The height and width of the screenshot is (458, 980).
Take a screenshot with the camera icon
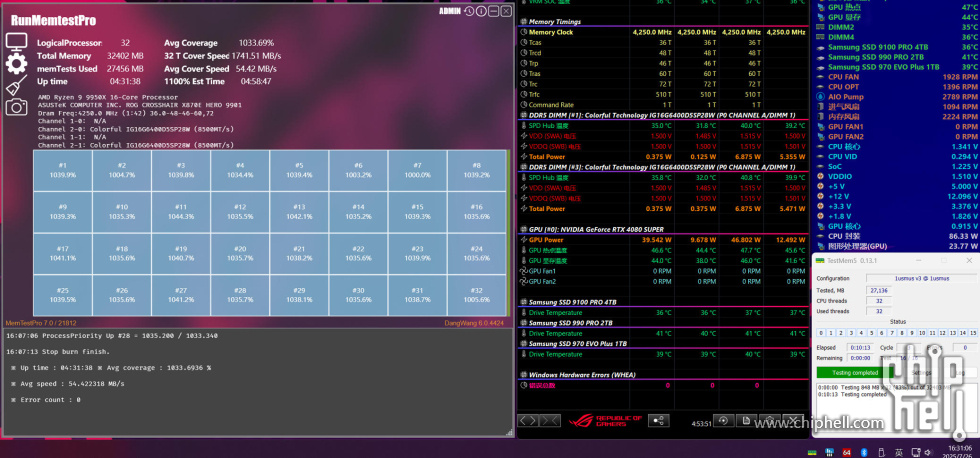[x=16, y=107]
